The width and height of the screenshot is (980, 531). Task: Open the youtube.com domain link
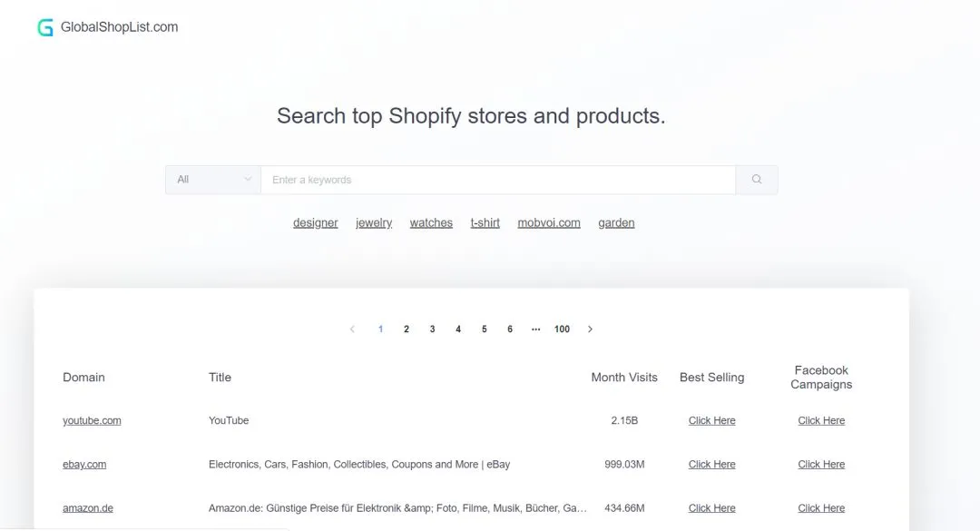(92, 420)
